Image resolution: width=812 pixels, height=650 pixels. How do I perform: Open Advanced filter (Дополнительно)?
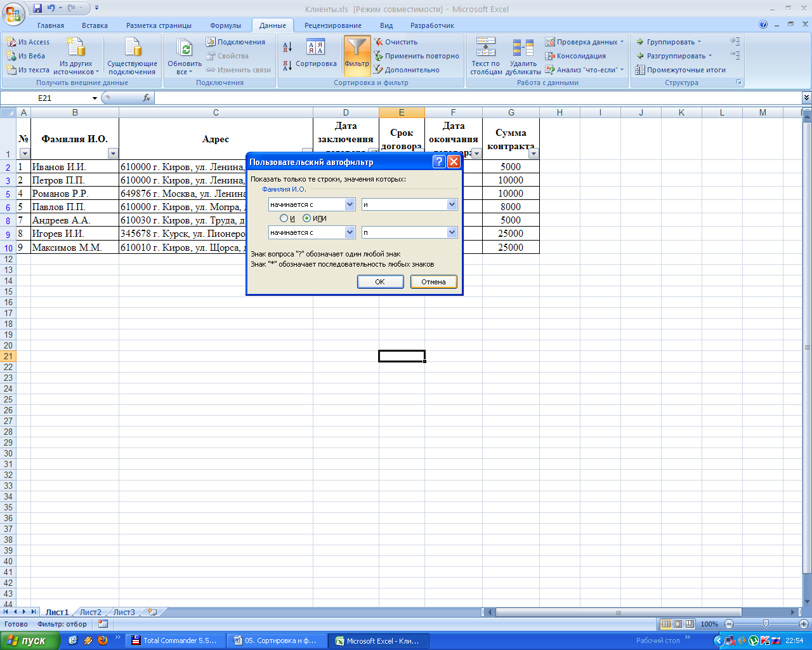coord(407,70)
